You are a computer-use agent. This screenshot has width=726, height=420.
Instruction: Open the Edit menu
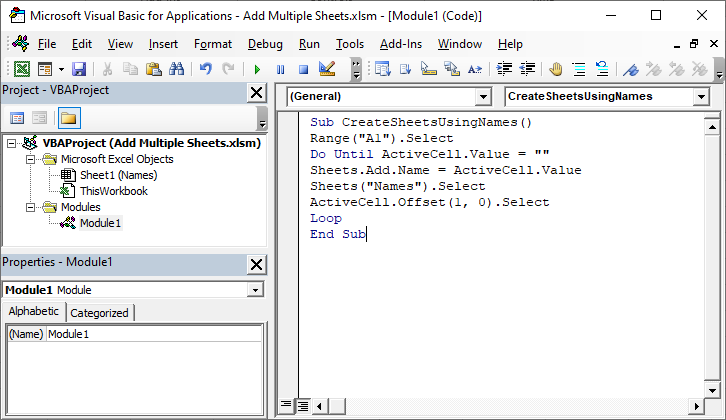(x=81, y=44)
